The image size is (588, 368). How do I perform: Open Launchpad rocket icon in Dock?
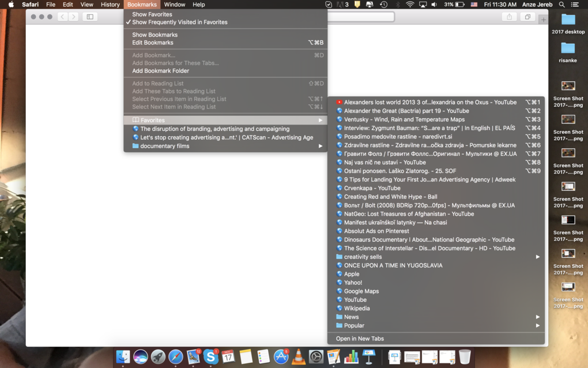pos(158,356)
